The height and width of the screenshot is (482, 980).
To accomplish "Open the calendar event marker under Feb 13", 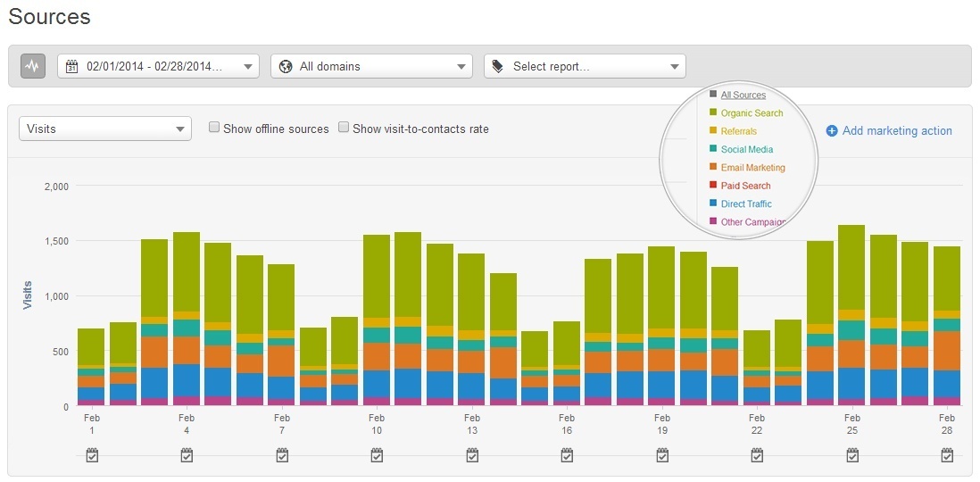I will (472, 455).
